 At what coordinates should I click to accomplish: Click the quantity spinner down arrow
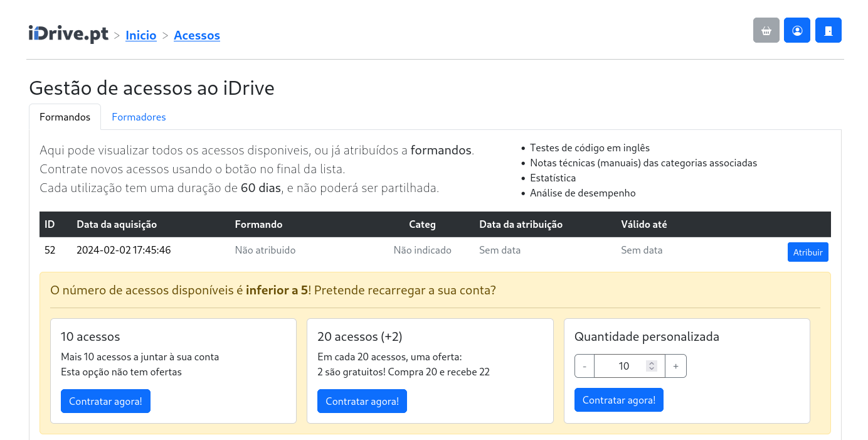[652, 369]
